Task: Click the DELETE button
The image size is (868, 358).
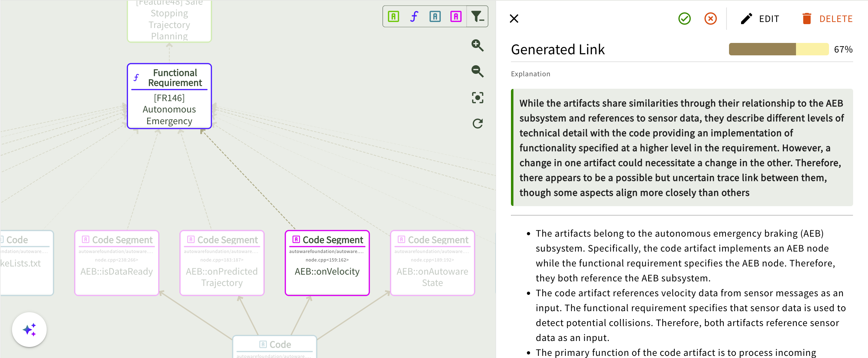Action: click(x=827, y=19)
